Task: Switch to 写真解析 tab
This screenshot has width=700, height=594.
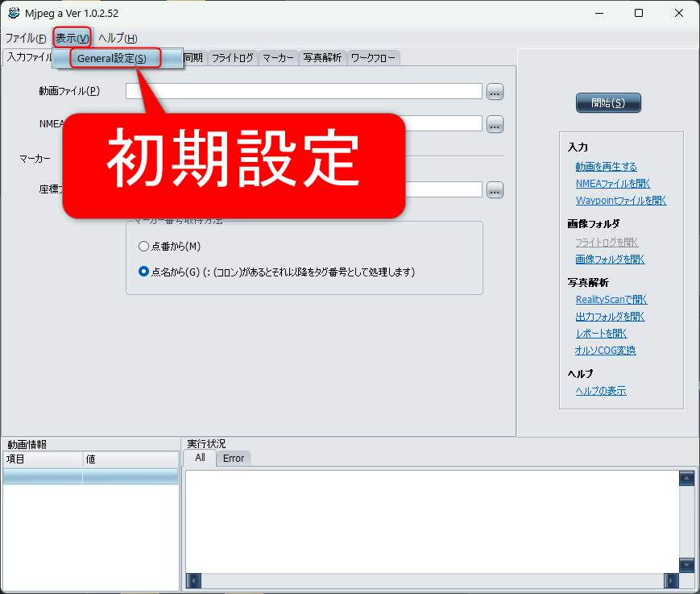Action: 322,58
